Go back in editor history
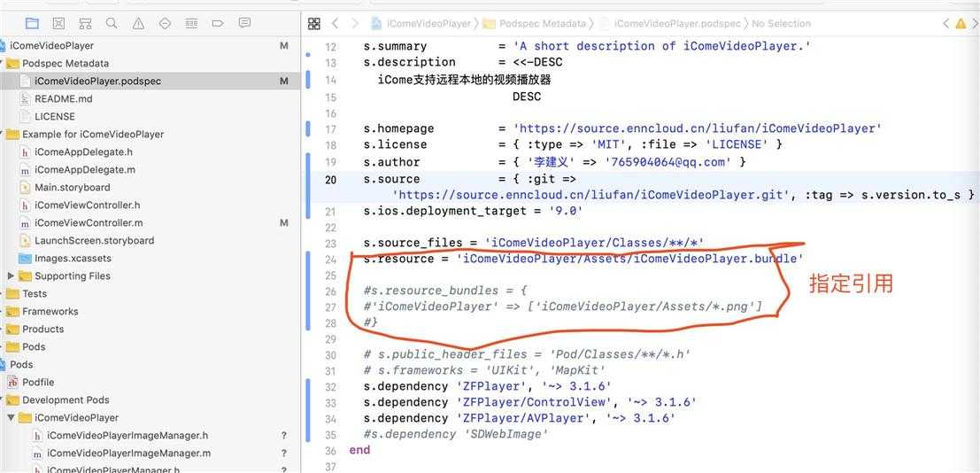 [x=335, y=24]
